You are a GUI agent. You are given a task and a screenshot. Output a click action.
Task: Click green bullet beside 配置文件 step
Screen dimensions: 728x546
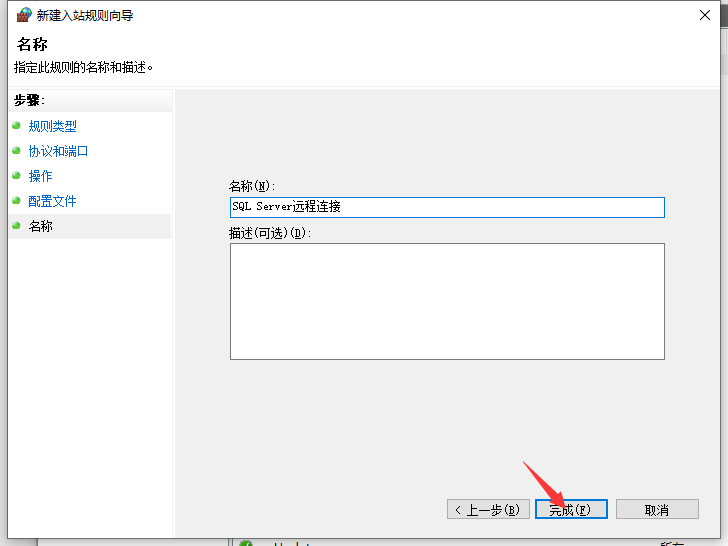click(x=16, y=201)
